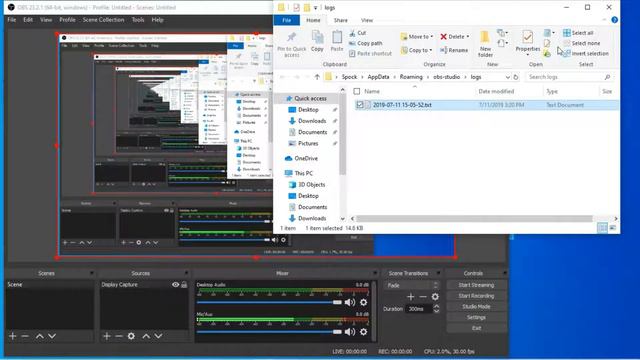Open the Scenes dock menu arrow
Viewport: 640px width, 360px height.
(x=91, y=273)
